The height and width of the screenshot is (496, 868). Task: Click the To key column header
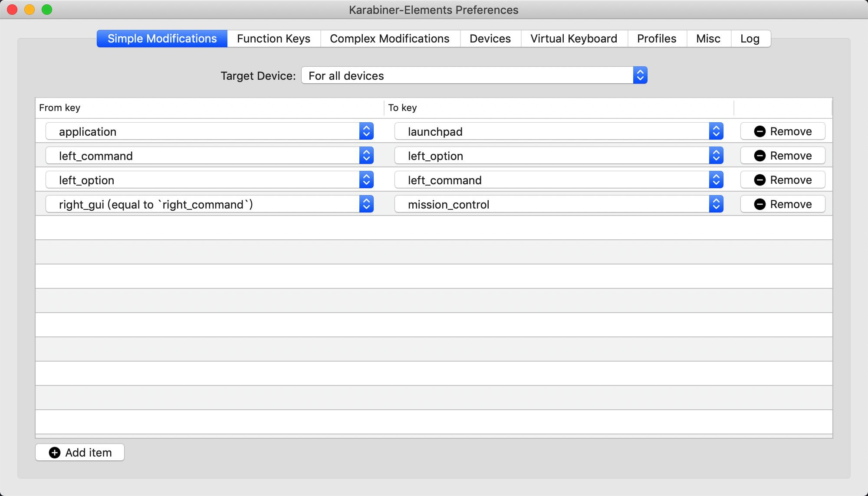coord(402,108)
